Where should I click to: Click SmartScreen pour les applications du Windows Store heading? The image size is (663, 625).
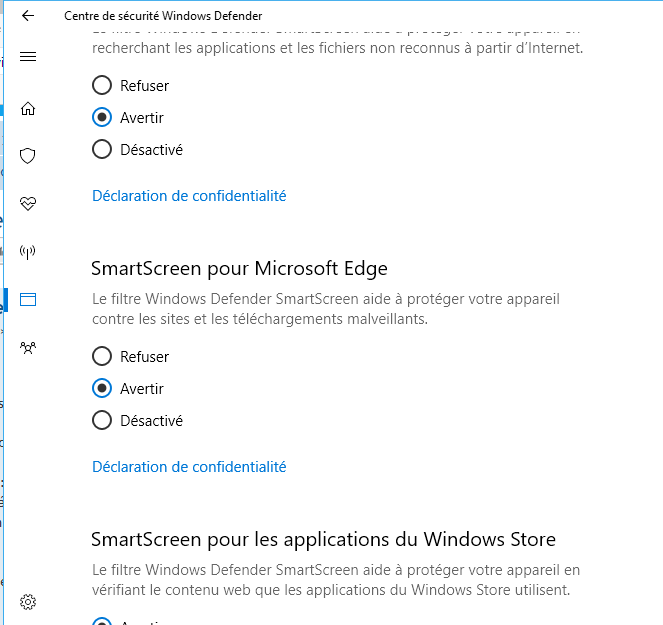323,540
